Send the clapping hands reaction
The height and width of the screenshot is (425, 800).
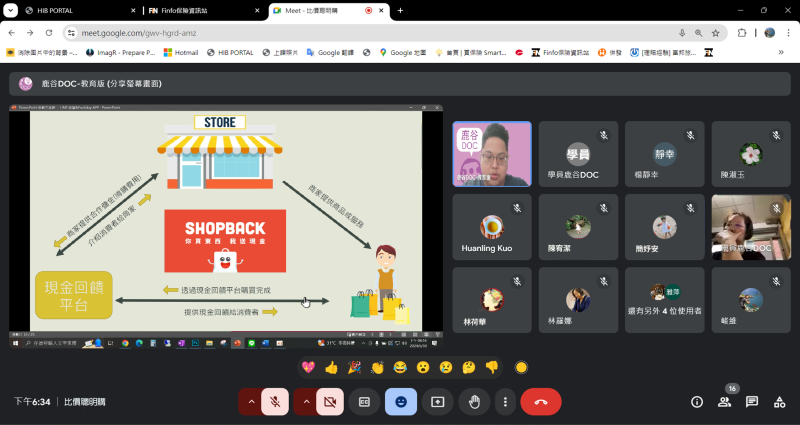point(377,367)
